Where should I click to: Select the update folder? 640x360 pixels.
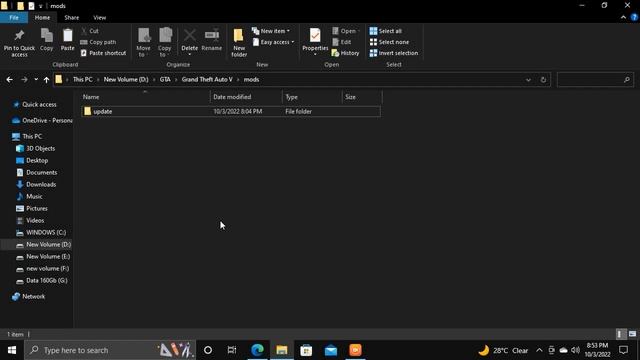click(231, 111)
